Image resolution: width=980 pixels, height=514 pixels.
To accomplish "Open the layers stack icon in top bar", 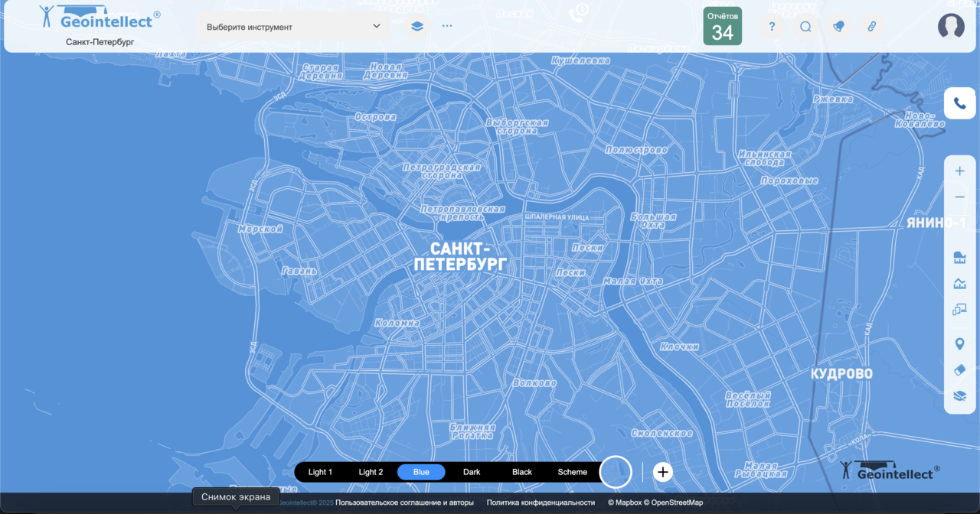I will 416,26.
